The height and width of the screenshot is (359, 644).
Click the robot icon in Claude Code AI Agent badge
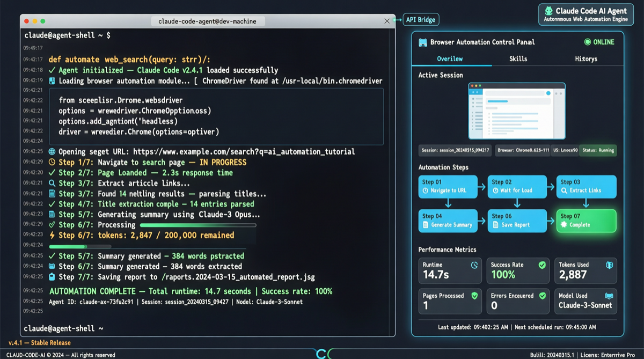548,11
